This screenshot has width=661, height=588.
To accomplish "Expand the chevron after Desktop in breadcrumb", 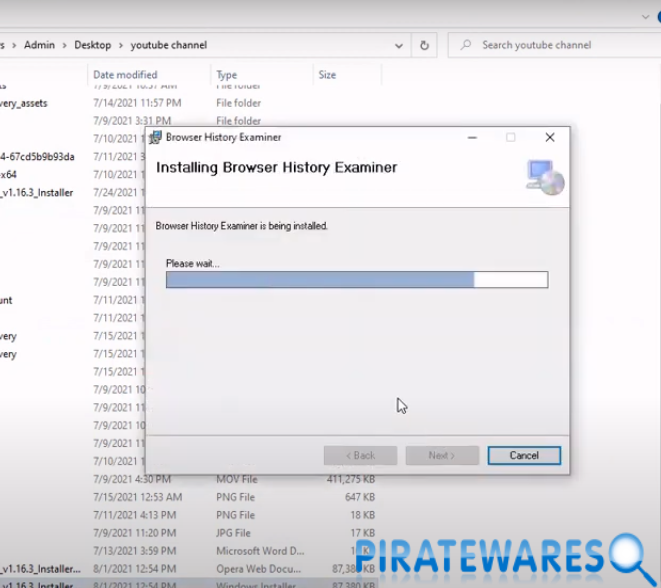I will pyautogui.click(x=121, y=45).
